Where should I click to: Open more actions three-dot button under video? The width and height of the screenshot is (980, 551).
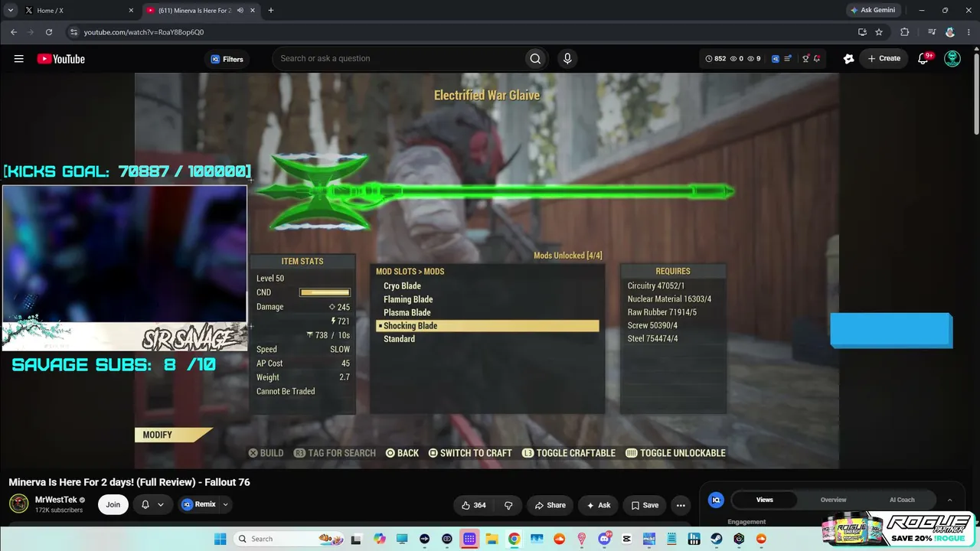click(x=681, y=505)
